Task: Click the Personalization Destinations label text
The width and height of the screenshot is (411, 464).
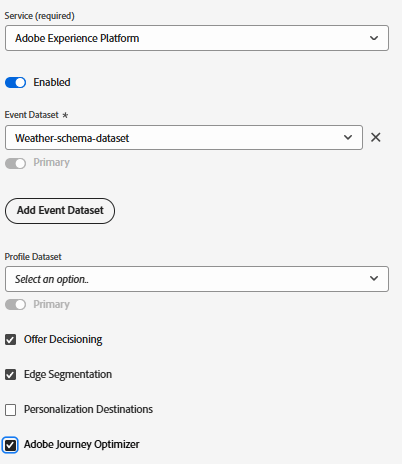Action: coord(88,409)
